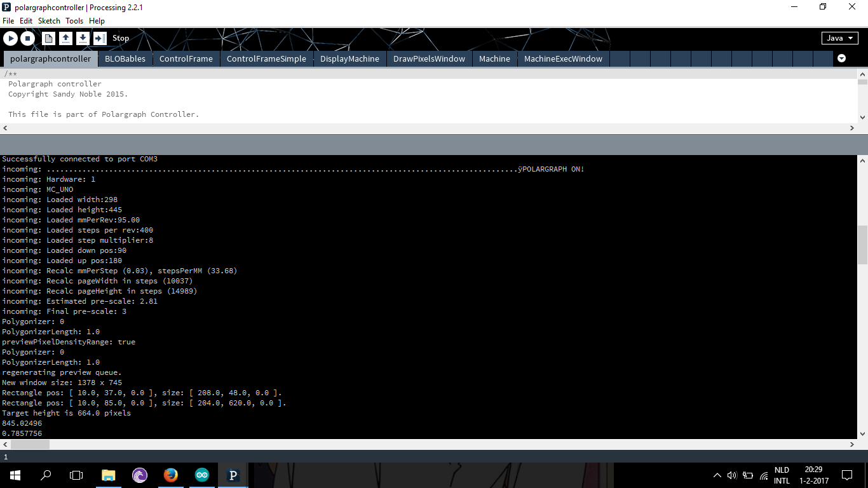The image size is (868, 488).
Task: Click 'New window size: 1378 x 745' line
Action: coord(62,383)
